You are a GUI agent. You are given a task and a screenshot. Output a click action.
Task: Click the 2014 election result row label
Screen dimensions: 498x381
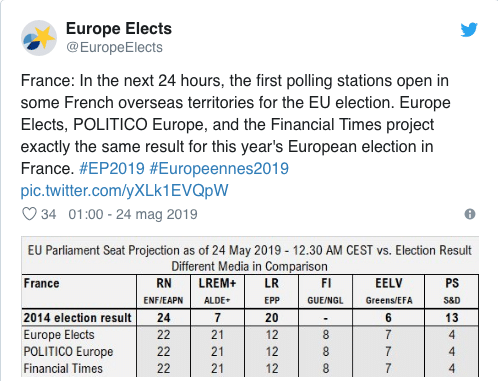click(77, 318)
